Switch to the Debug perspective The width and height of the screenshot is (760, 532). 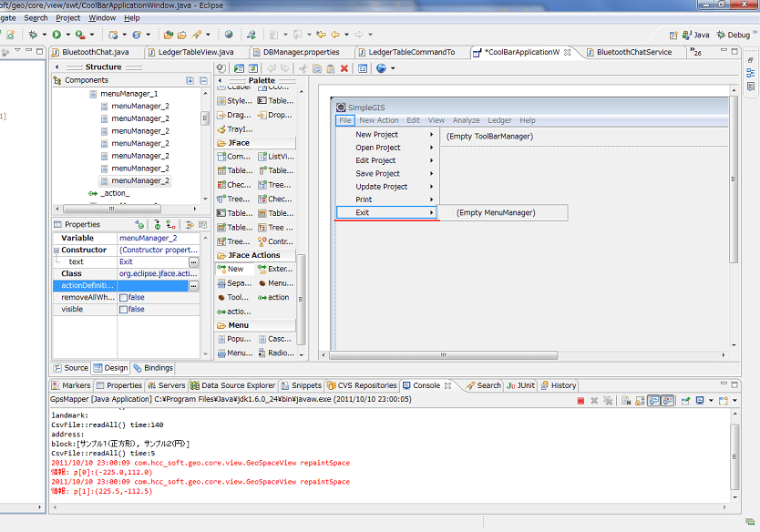point(733,35)
